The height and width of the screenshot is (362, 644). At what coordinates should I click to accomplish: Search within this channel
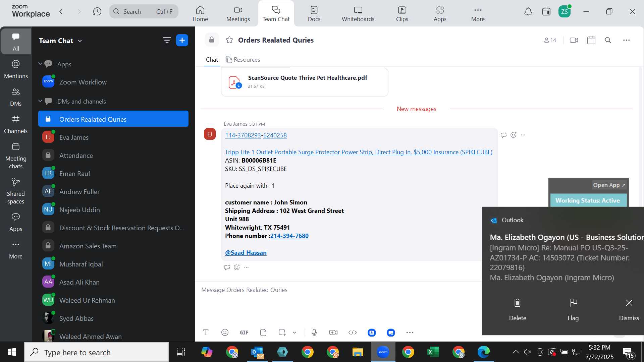[608, 40]
